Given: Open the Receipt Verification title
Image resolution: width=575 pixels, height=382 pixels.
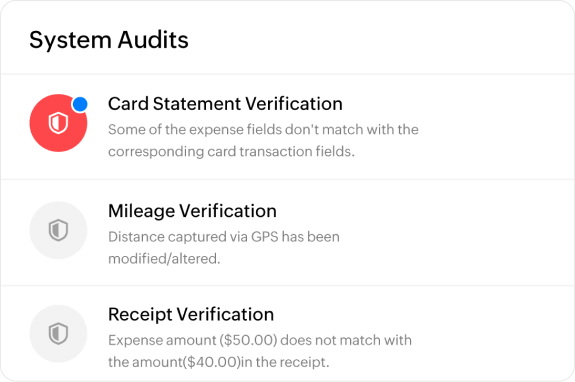Looking at the screenshot, I should 191,315.
